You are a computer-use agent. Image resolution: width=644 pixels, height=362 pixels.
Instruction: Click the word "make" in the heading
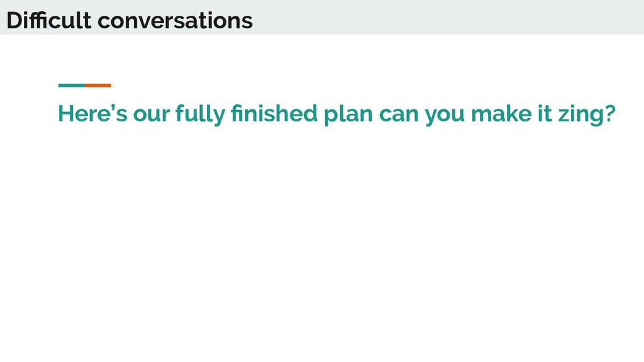[501, 113]
